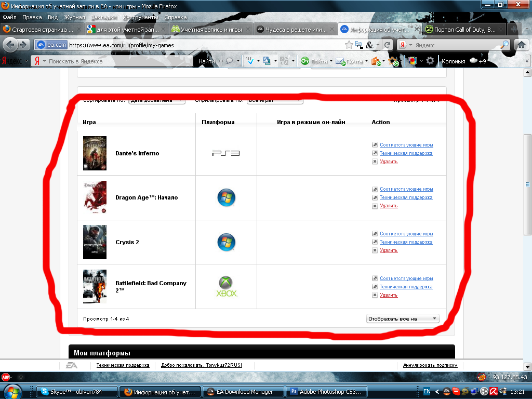Bookmark this page with the star icon
The width and height of the screenshot is (532, 399).
point(349,45)
